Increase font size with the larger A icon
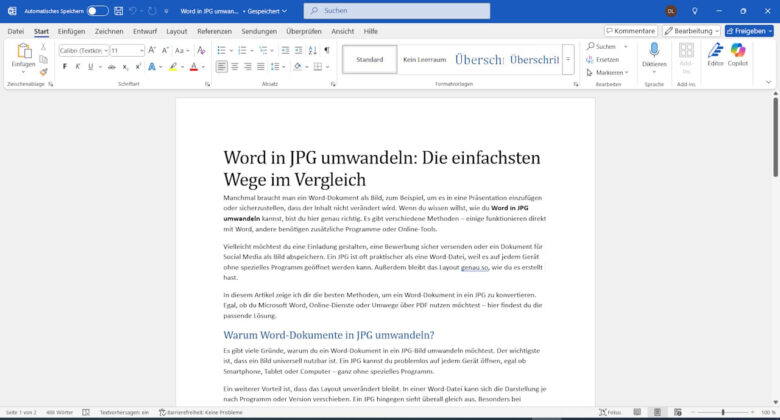Image resolution: width=780 pixels, height=420 pixels. [x=152, y=50]
